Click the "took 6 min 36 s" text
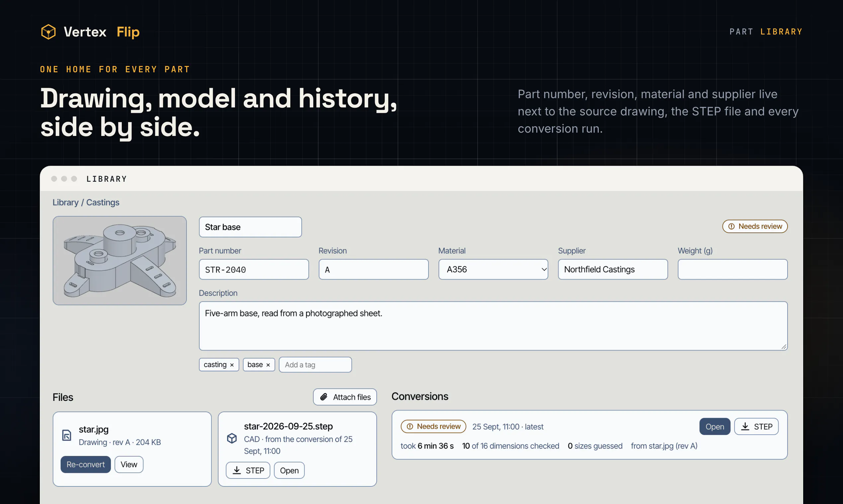The image size is (843, 504). (x=427, y=446)
